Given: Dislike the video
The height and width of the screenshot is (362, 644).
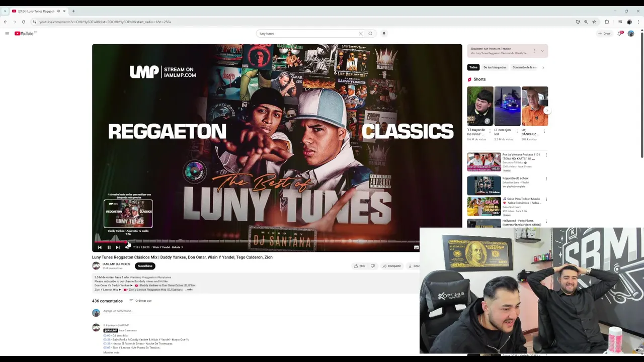Looking at the screenshot, I should [x=373, y=266].
